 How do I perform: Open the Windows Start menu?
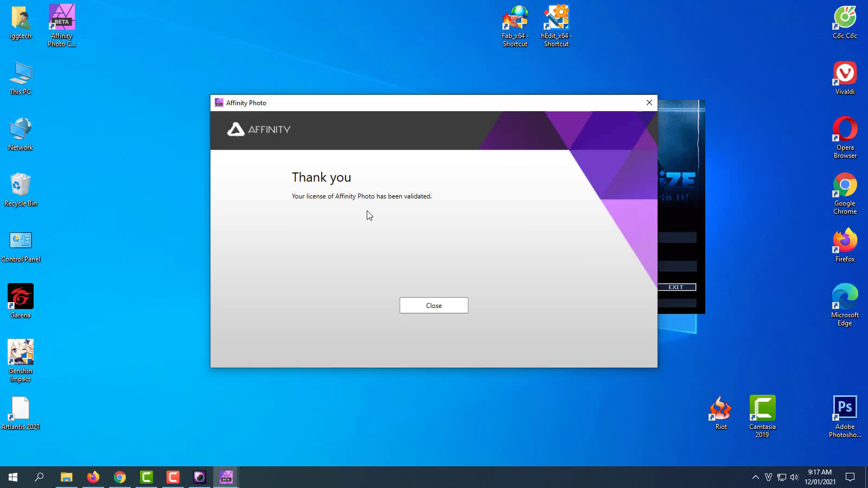click(x=13, y=477)
